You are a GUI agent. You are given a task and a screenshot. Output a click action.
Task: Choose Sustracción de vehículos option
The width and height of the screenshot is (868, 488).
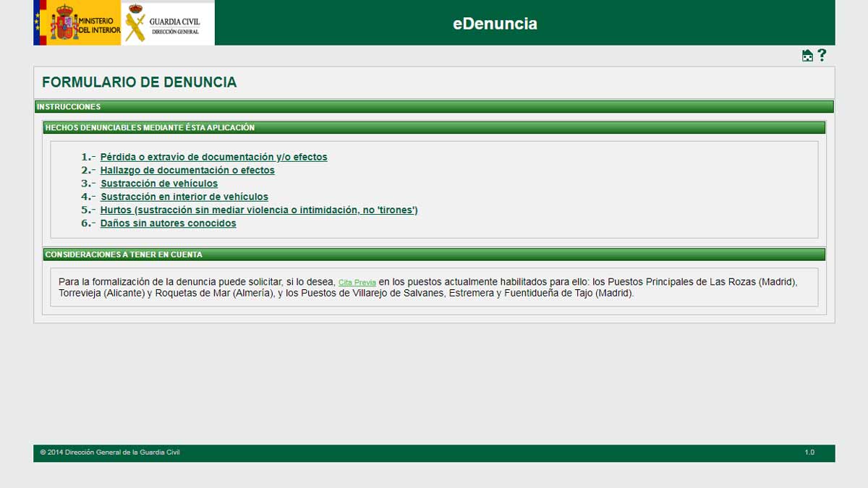coord(159,184)
